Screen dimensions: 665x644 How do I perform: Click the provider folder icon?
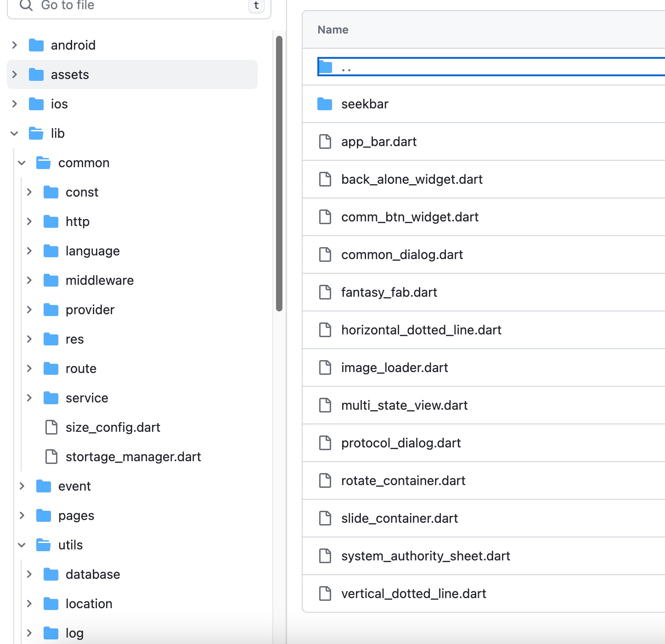[51, 310]
